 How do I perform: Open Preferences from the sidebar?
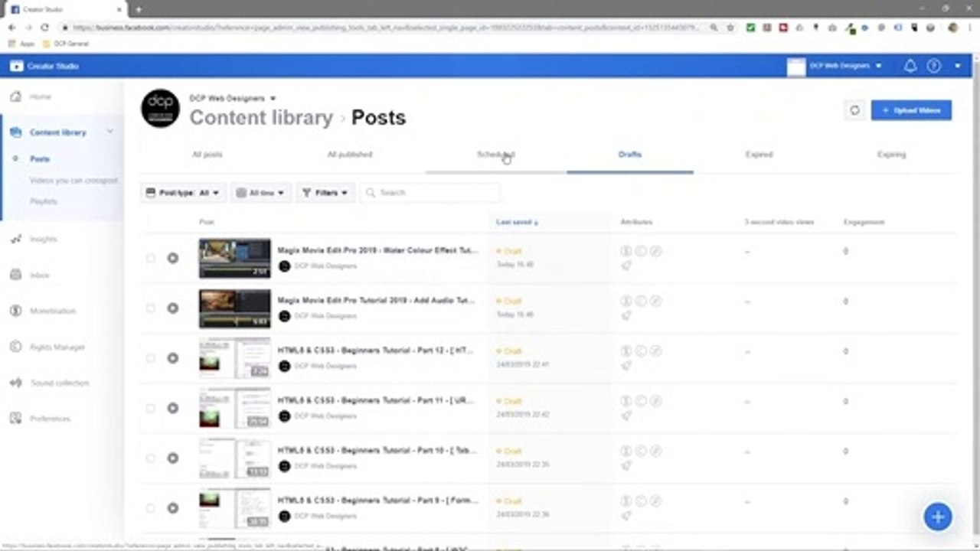coord(50,419)
